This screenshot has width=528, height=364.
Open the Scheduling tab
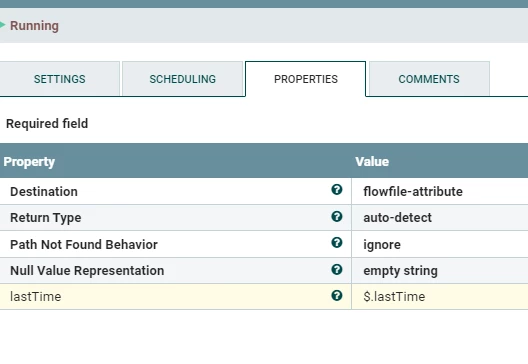[183, 79]
